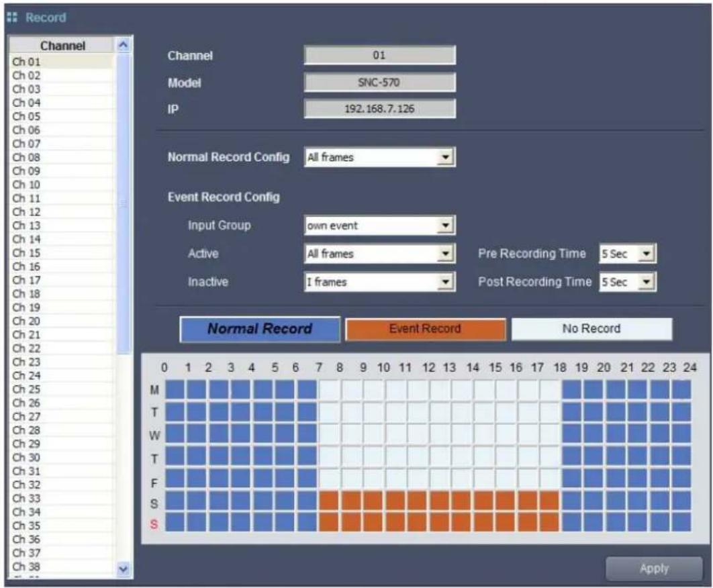Select Ch 36 in channel list
The height and width of the screenshot is (588, 713).
[61, 539]
